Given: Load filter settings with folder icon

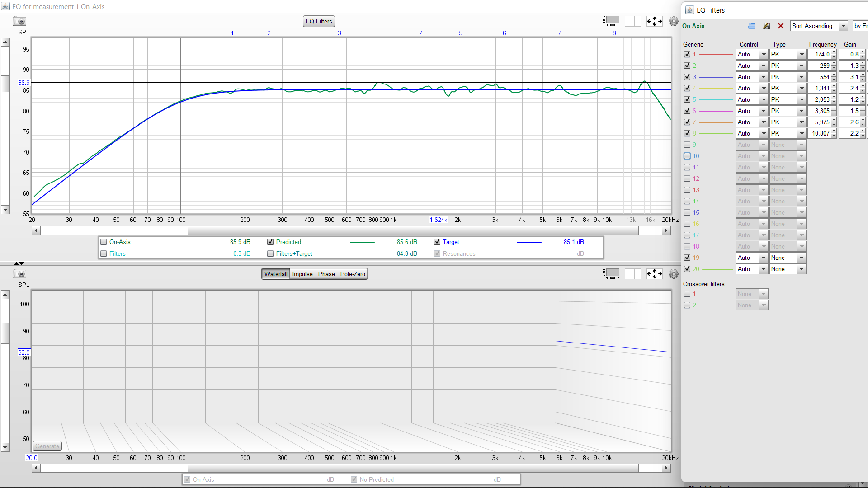Looking at the screenshot, I should 752,26.
